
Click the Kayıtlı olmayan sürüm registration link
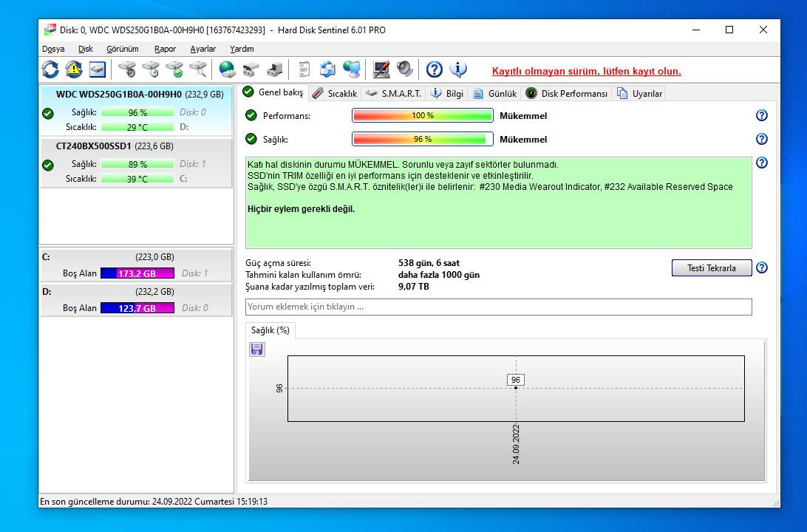click(586, 71)
